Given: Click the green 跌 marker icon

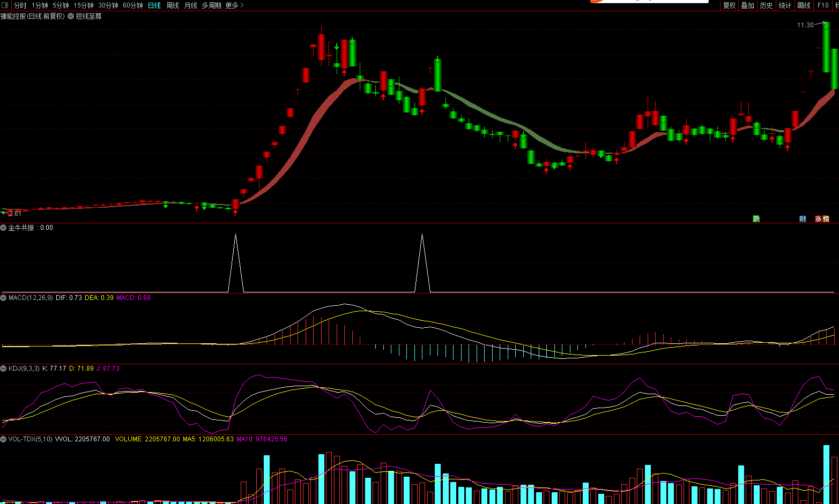Looking at the screenshot, I should click(756, 219).
